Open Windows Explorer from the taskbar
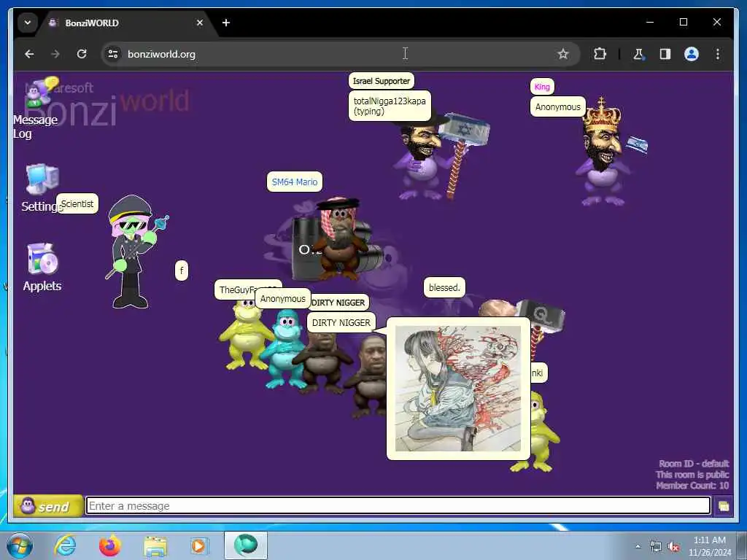Viewport: 747px width, 560px height. [155, 545]
